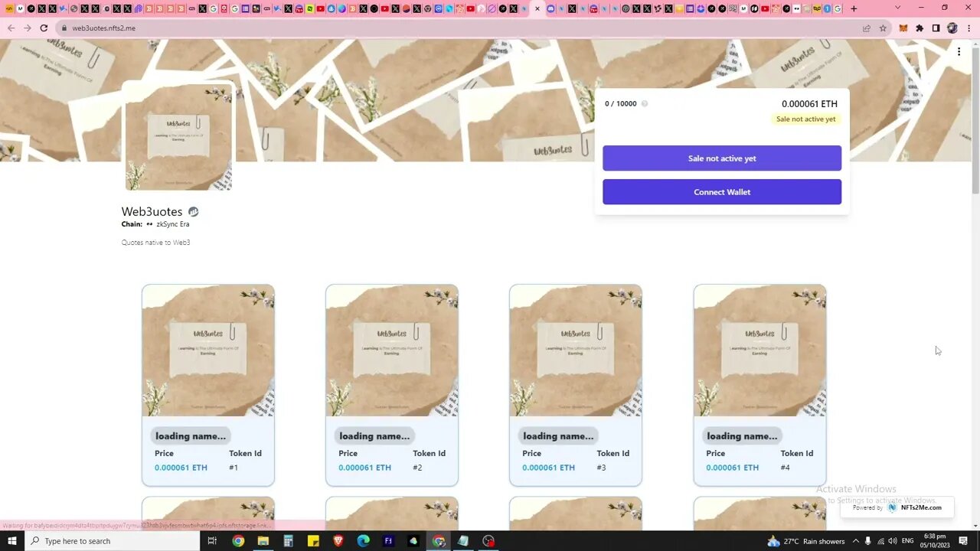
Task: Open Brave browser from taskbar
Action: point(338,541)
